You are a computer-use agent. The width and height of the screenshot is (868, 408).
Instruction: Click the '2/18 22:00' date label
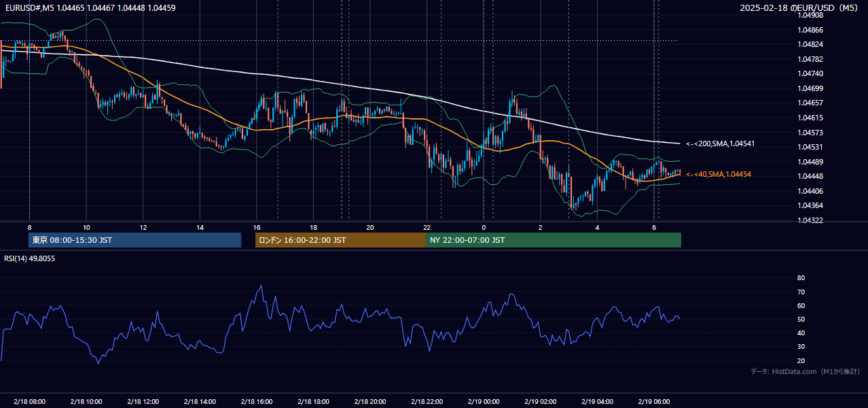click(427, 402)
